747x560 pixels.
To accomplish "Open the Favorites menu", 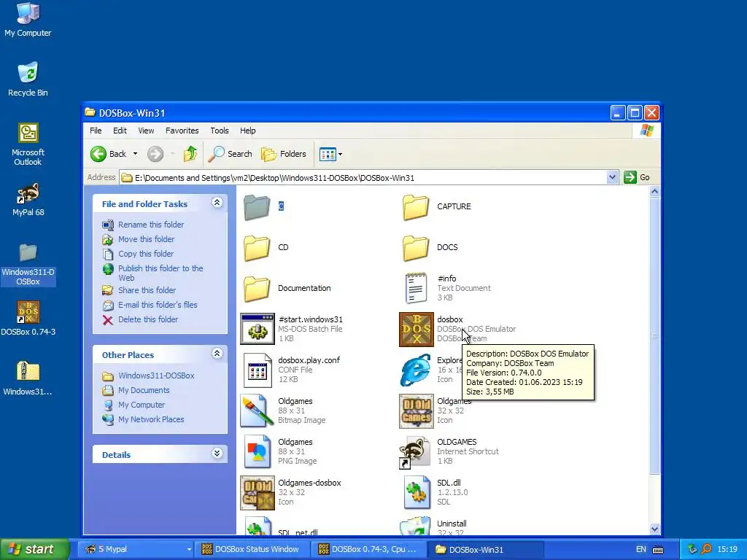I will tap(182, 131).
